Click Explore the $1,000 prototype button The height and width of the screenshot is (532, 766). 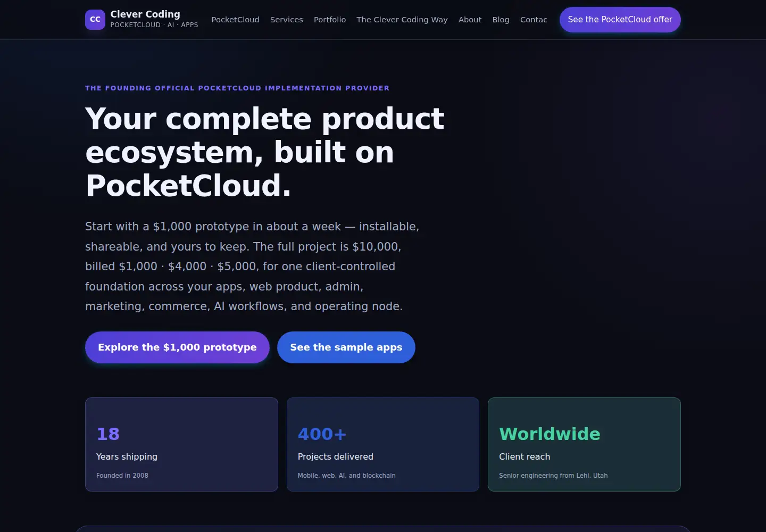pyautogui.click(x=177, y=347)
